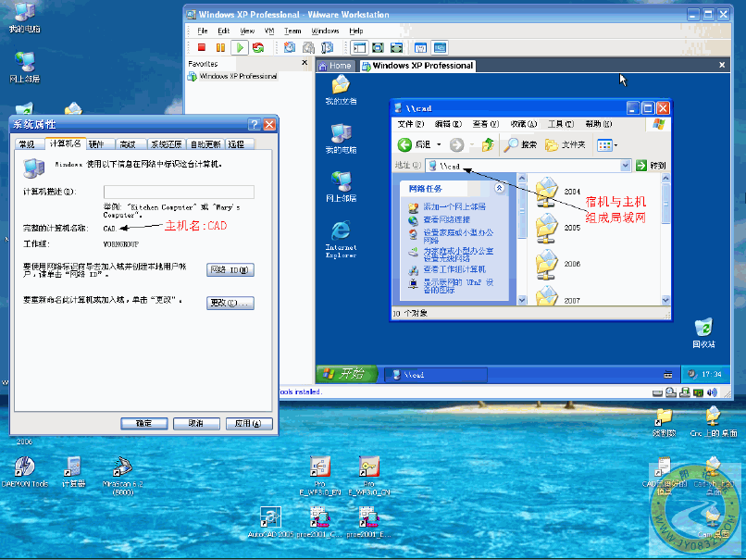
Task: Click 取消 button in 系统属性 dialog
Action: point(196,423)
